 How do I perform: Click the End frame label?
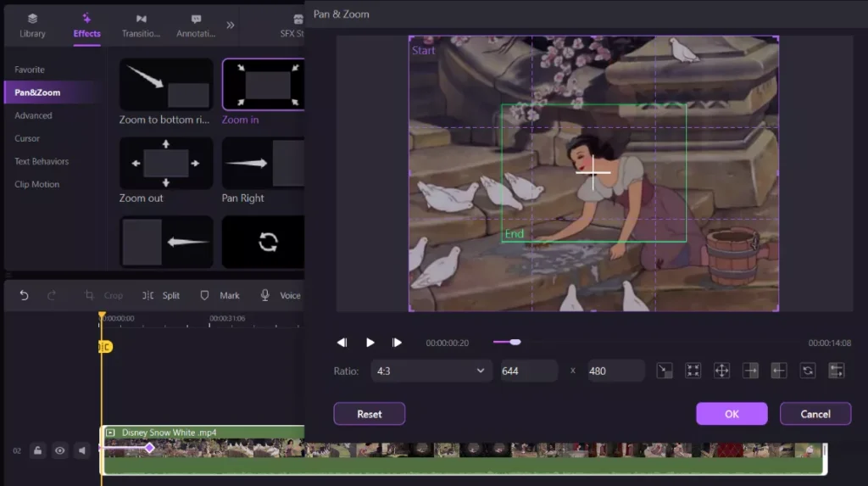pos(515,234)
